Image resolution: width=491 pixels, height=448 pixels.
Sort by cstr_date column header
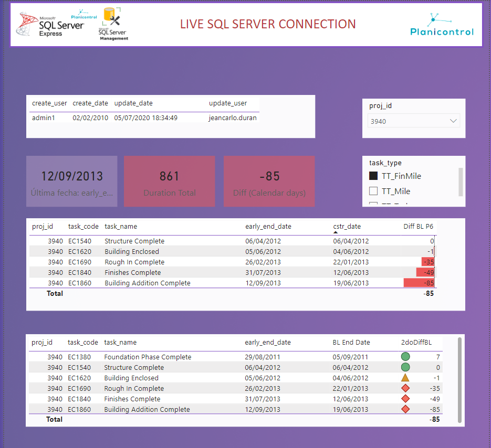347,227
